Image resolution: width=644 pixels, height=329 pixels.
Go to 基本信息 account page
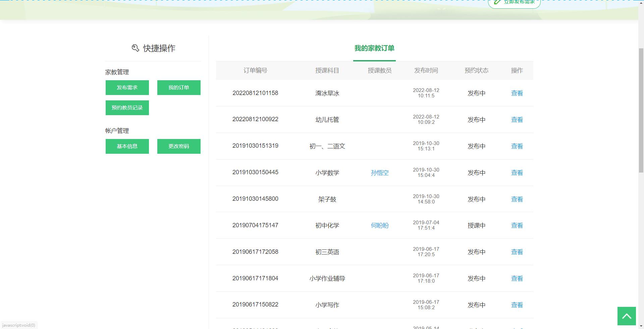[x=127, y=146]
